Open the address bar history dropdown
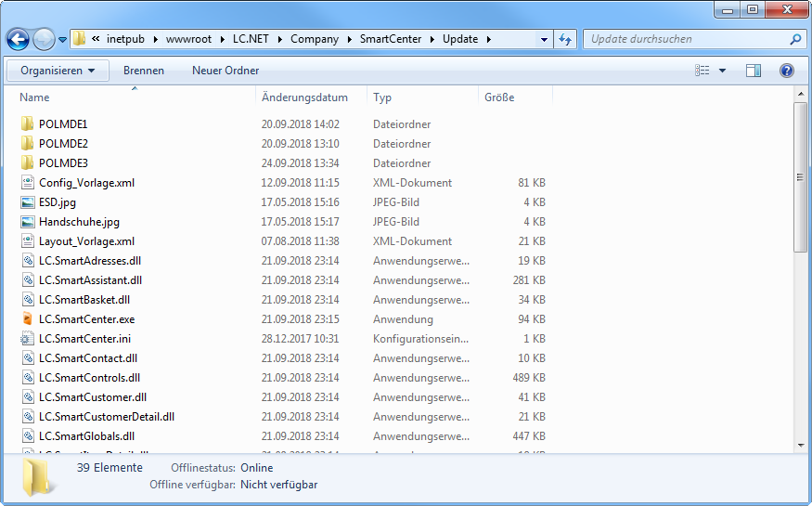This screenshot has width=812, height=506. pos(544,40)
